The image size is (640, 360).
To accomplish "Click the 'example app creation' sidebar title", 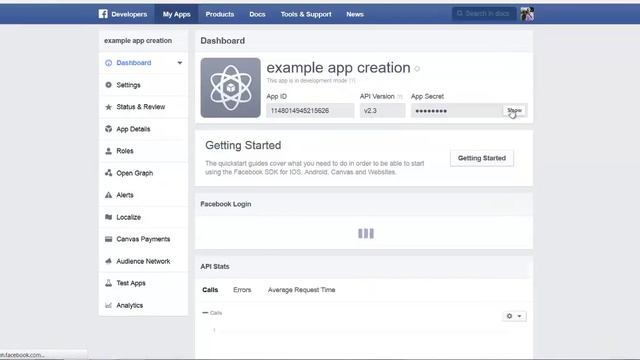I will pyautogui.click(x=138, y=41).
